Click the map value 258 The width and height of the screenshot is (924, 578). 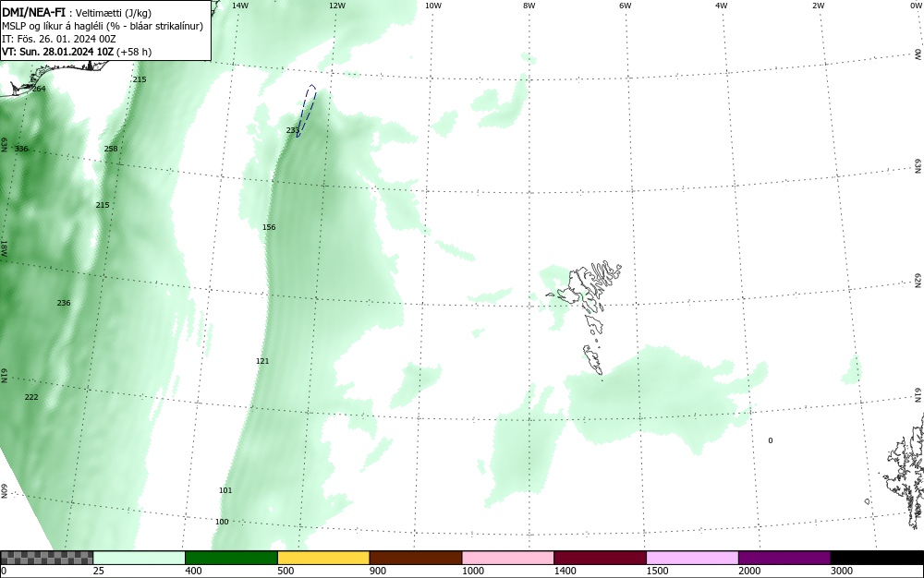tap(111, 149)
